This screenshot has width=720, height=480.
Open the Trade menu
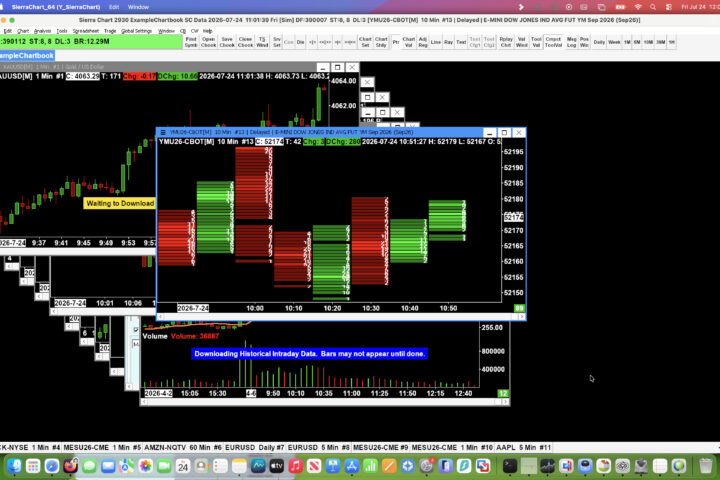point(110,31)
